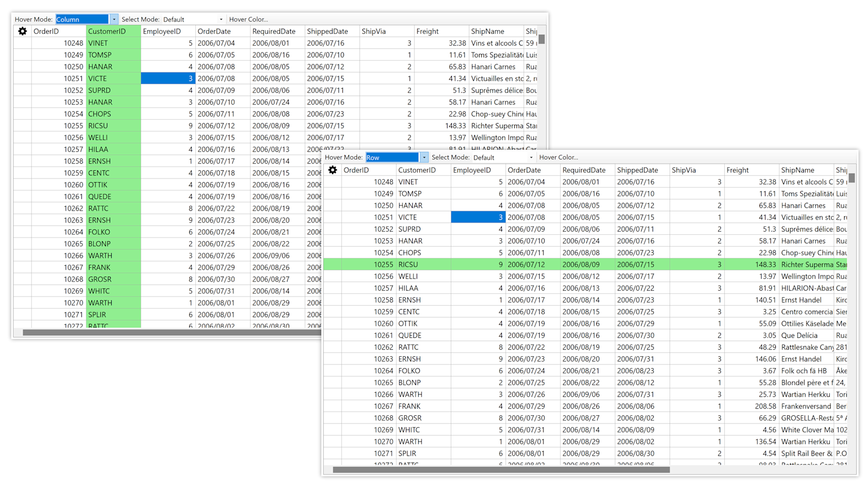Click RequiredDate header in back grid
Viewport: 868px width, 488px height.
[277, 31]
